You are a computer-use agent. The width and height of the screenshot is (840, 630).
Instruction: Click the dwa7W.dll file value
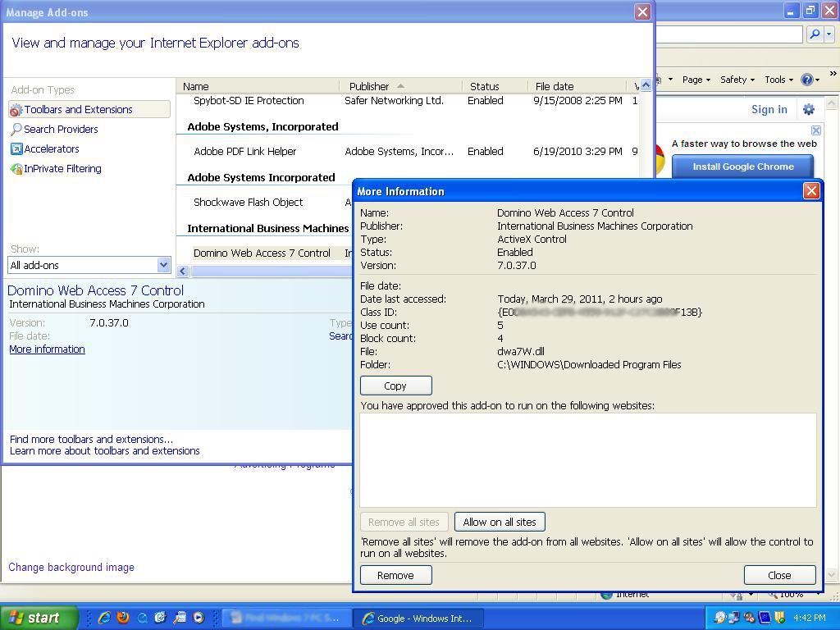click(x=521, y=352)
